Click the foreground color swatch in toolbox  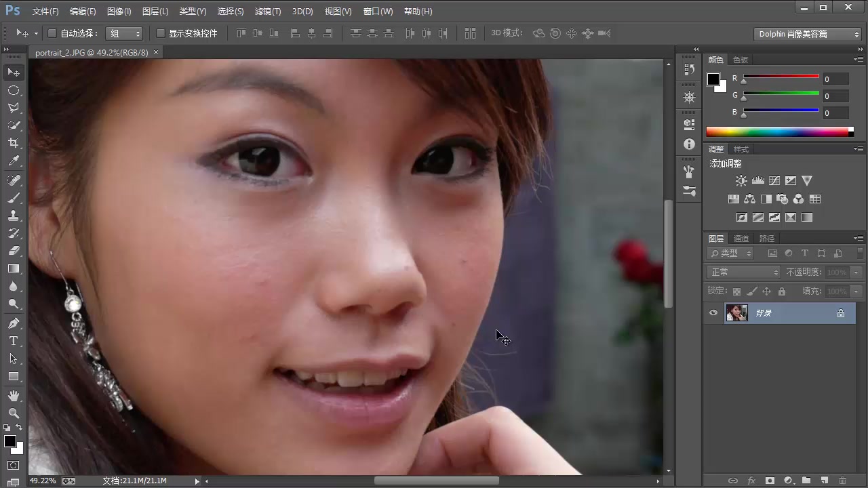[x=10, y=442]
